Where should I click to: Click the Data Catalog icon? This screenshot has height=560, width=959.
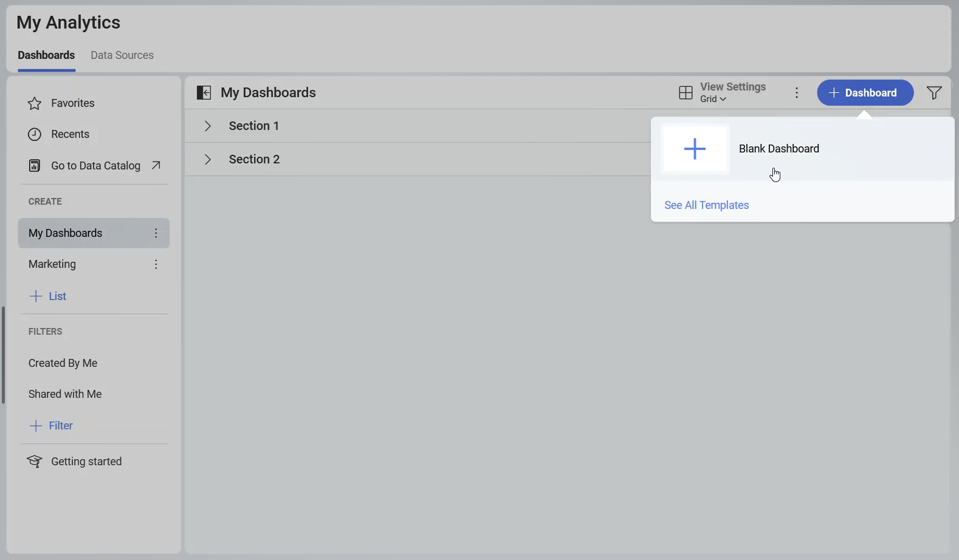(x=35, y=165)
